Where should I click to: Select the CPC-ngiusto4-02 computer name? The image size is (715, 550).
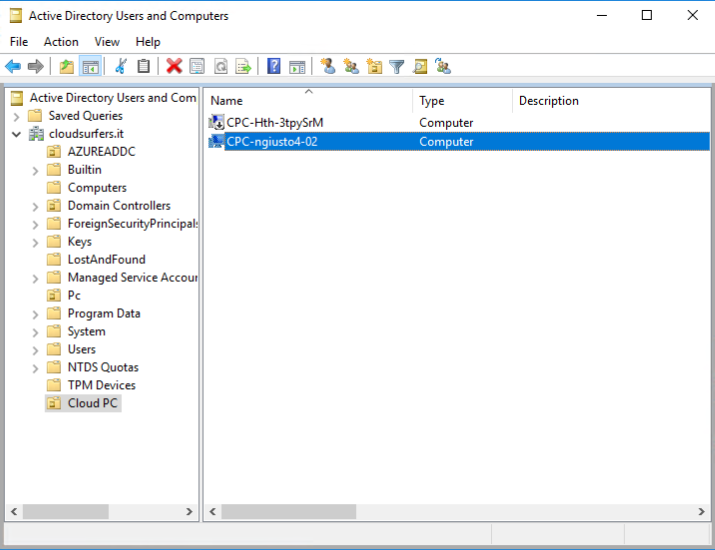[272, 141]
